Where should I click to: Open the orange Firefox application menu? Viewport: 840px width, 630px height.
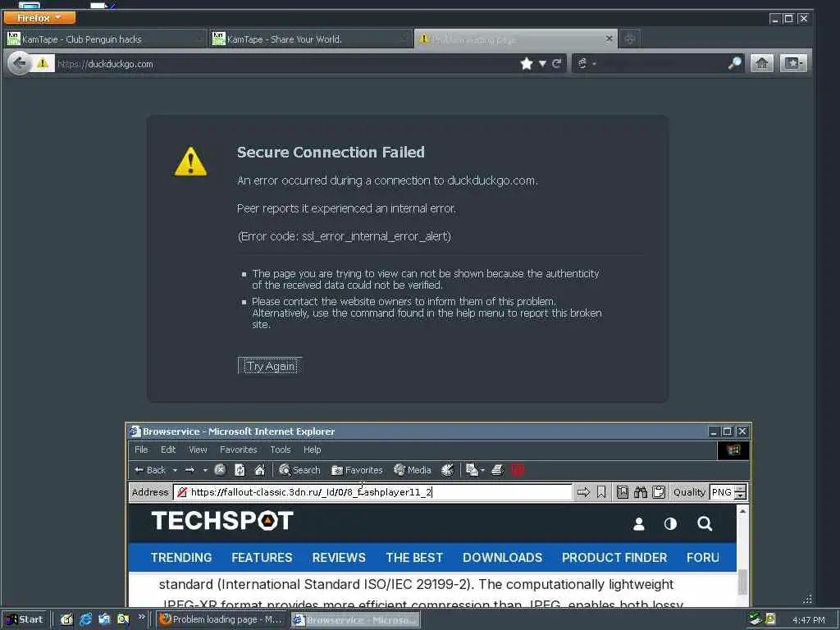(x=39, y=18)
